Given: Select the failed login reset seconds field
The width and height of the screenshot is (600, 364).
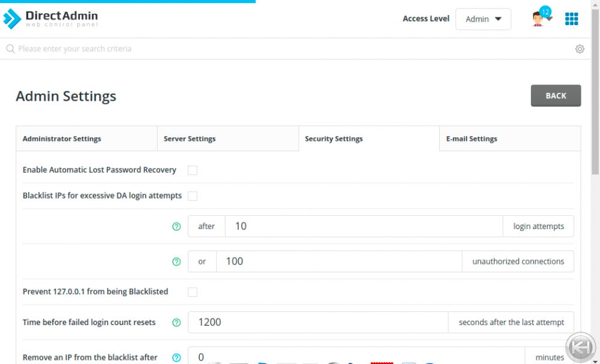Looking at the screenshot, I should pos(318,323).
